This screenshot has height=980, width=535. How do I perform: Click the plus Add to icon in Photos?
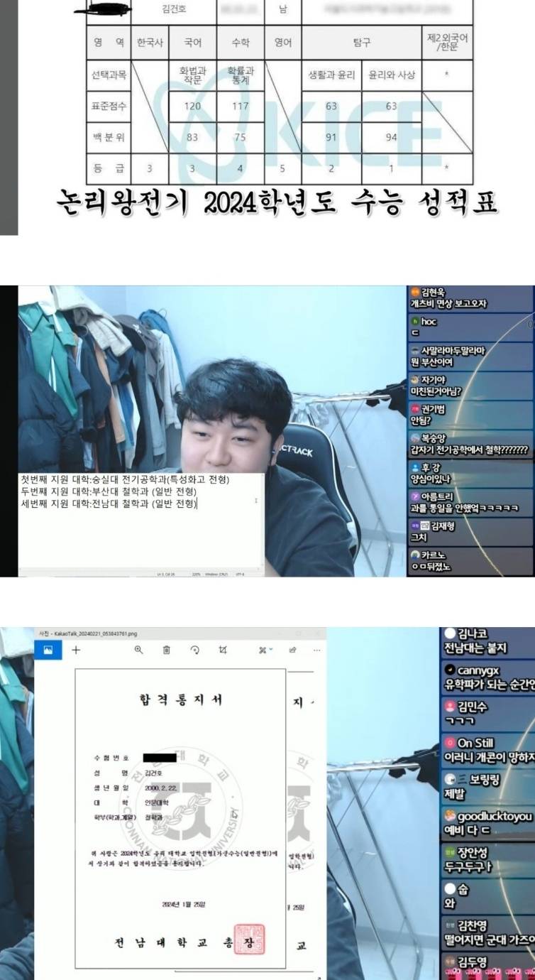click(x=76, y=649)
